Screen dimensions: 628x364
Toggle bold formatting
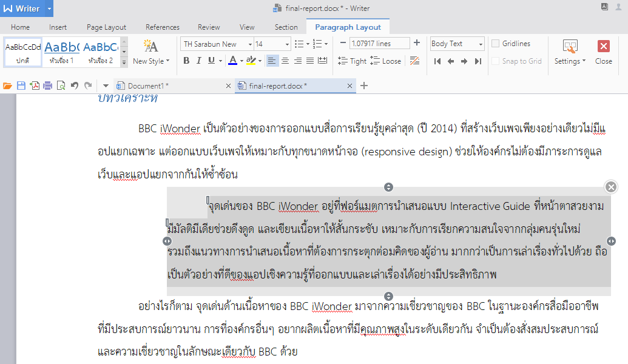[186, 61]
